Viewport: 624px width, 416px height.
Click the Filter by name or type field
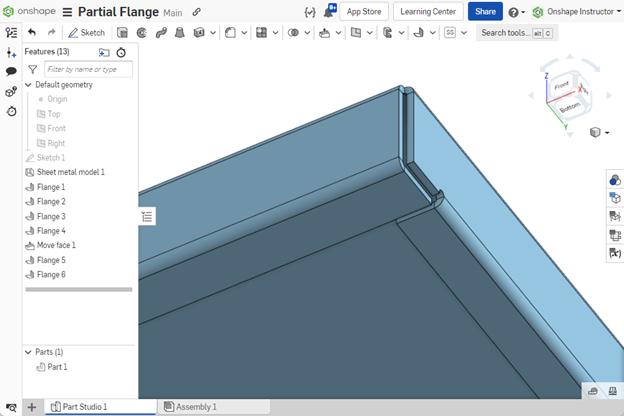click(88, 69)
